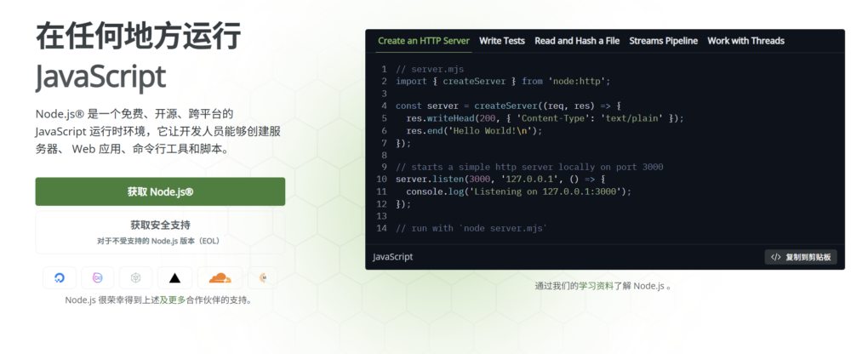Click the Cloudflare orange cloud logo
Image resolution: width=868 pixels, height=354 pixels.
coord(220,277)
